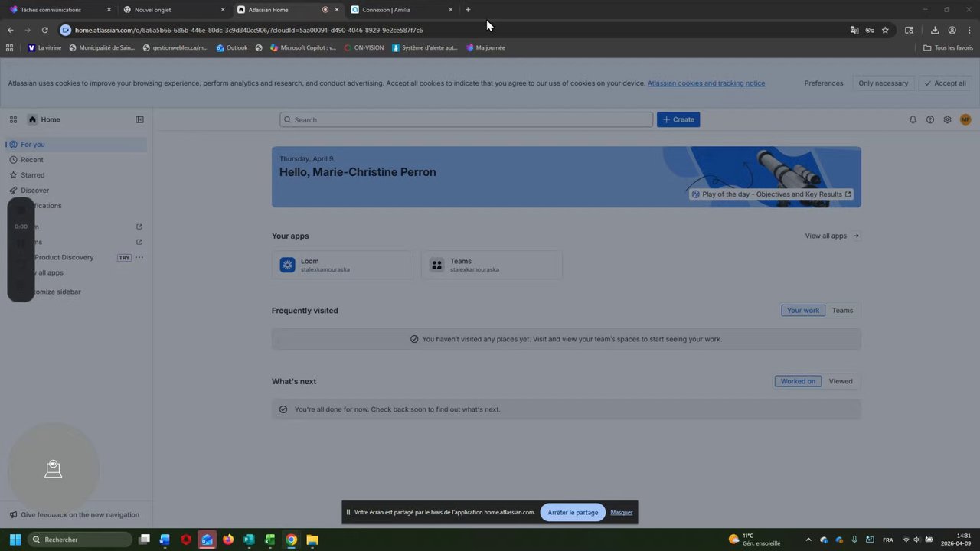Open the MP profile avatar

965,119
